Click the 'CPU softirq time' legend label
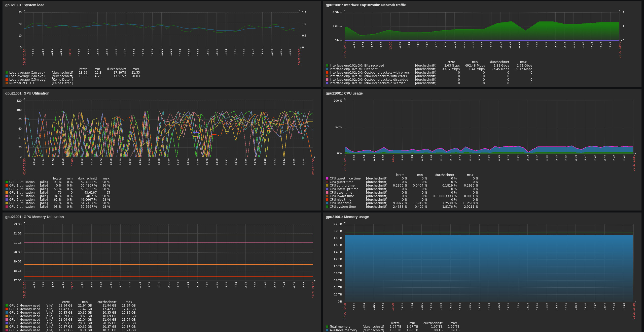This screenshot has width=644, height=332. [342, 186]
